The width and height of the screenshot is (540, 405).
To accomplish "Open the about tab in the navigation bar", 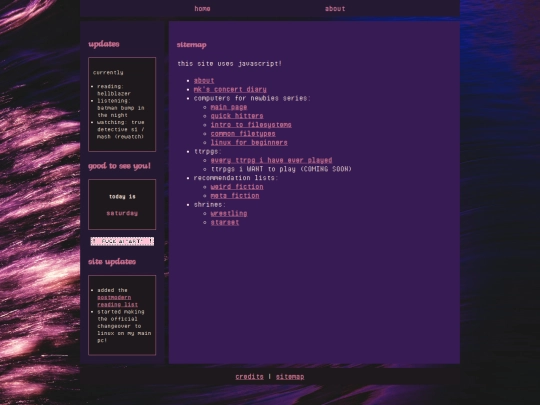I will coord(335,9).
